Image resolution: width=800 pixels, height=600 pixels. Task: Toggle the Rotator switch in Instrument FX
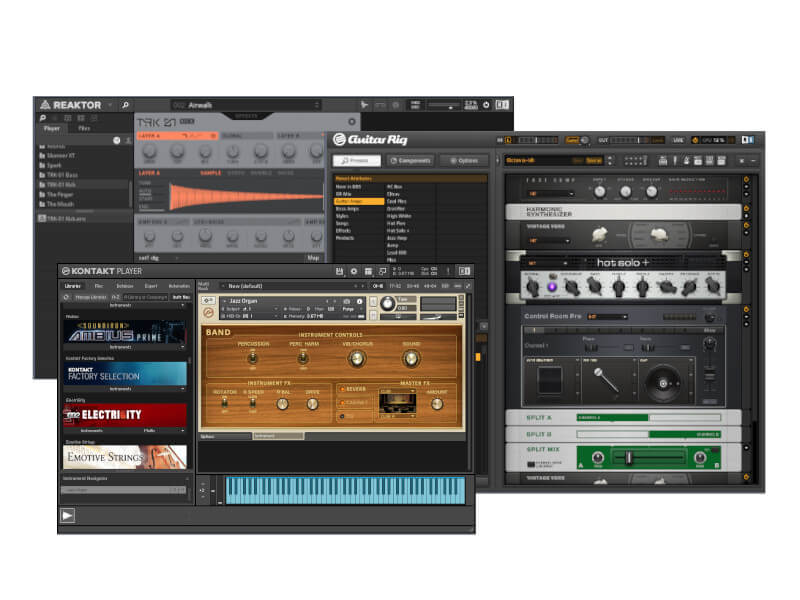(225, 404)
